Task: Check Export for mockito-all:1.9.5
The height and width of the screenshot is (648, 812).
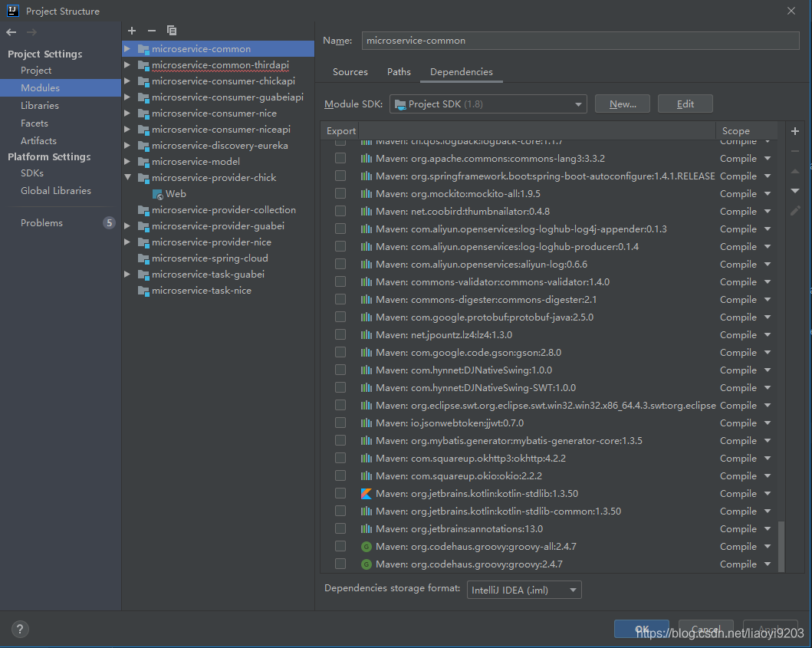Action: [340, 193]
